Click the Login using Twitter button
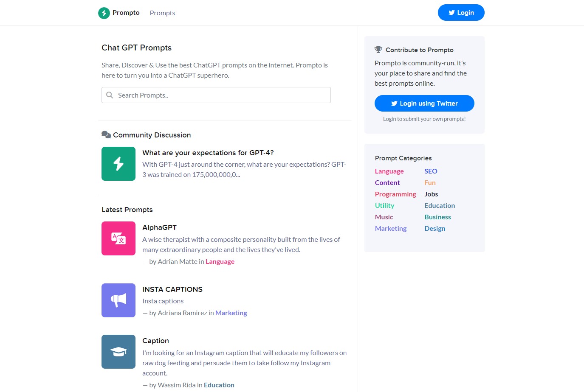 tap(424, 103)
